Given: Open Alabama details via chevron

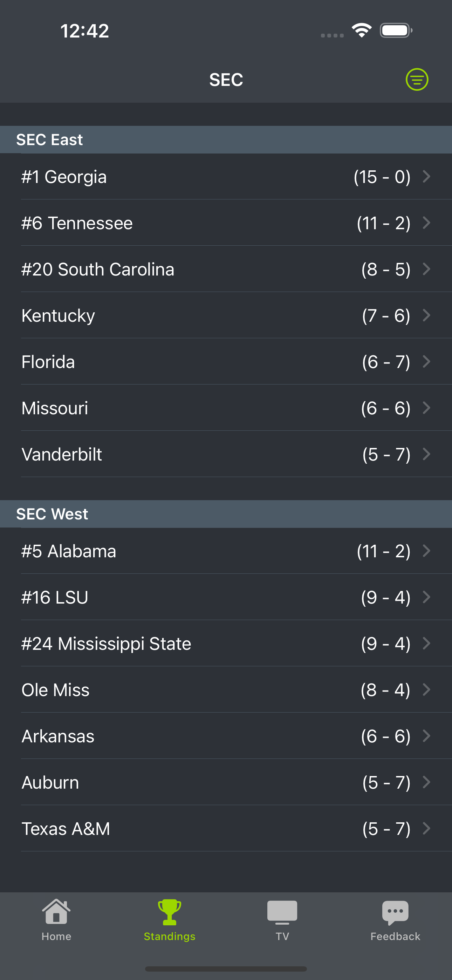Looking at the screenshot, I should (x=426, y=551).
